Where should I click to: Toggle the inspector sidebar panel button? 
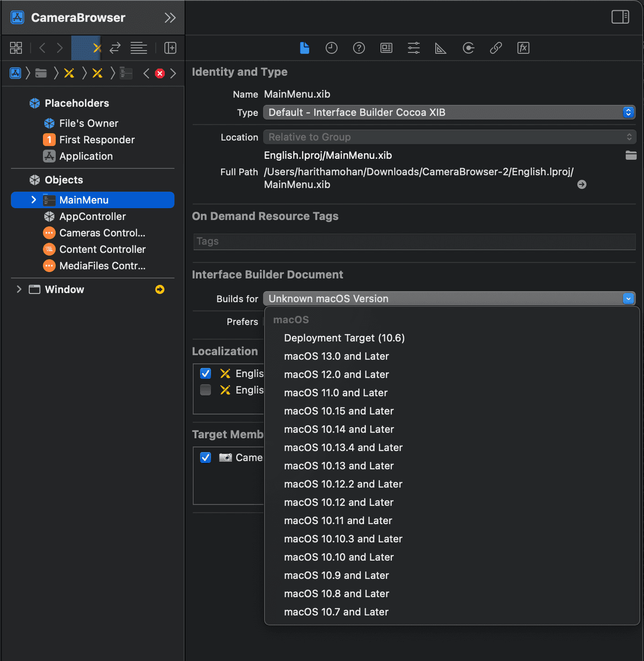click(620, 17)
